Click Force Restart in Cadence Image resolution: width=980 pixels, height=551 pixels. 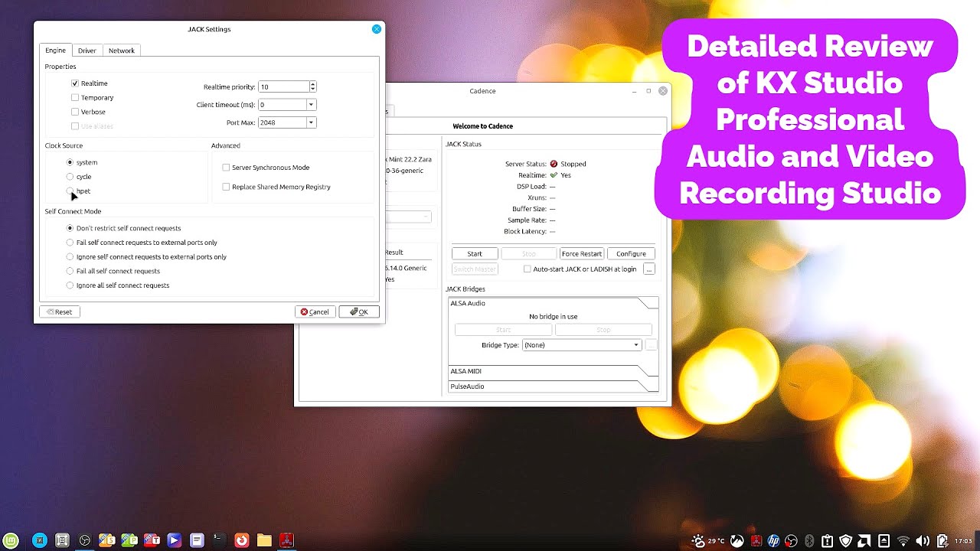point(582,253)
